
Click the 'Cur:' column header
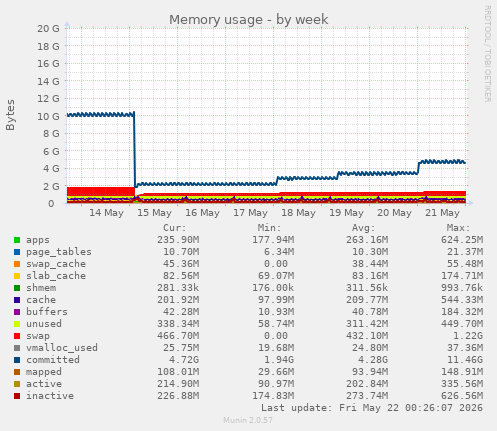pyautogui.click(x=175, y=228)
